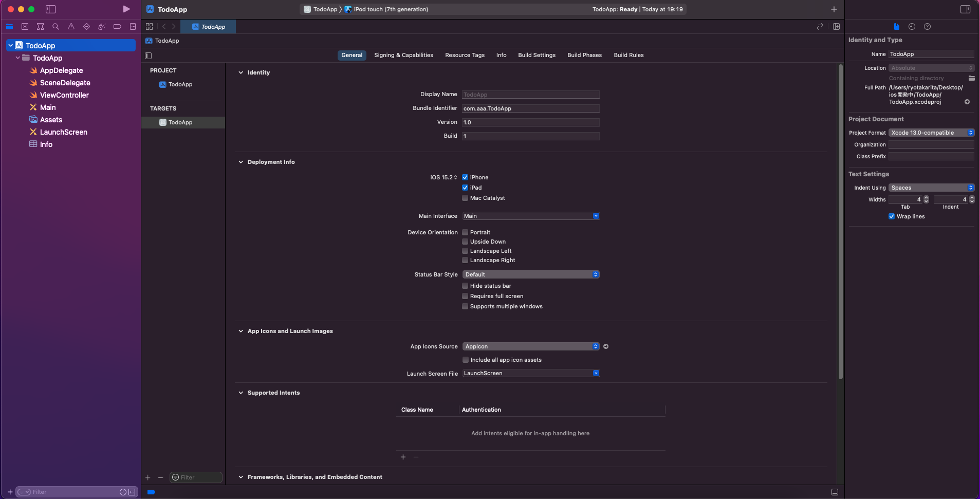This screenshot has height=499, width=980.
Task: Open the source control navigator
Action: pos(25,26)
